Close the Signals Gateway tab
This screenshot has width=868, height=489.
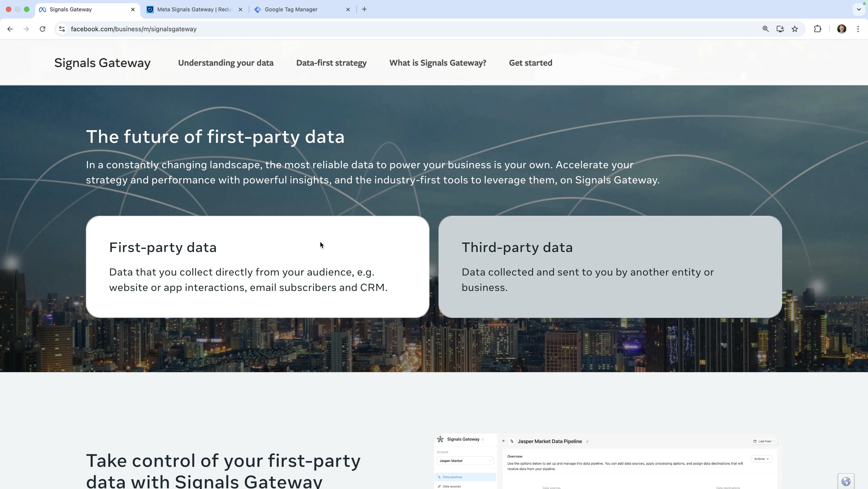pos(133,9)
